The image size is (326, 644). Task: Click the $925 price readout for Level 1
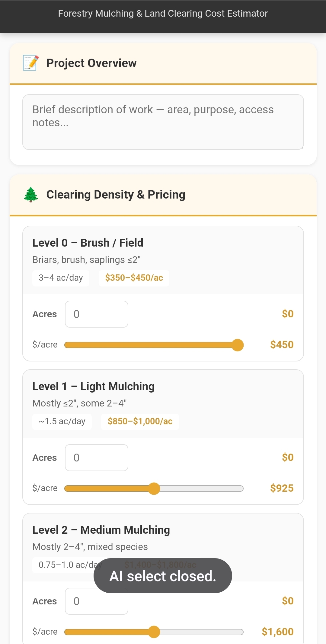pos(281,488)
